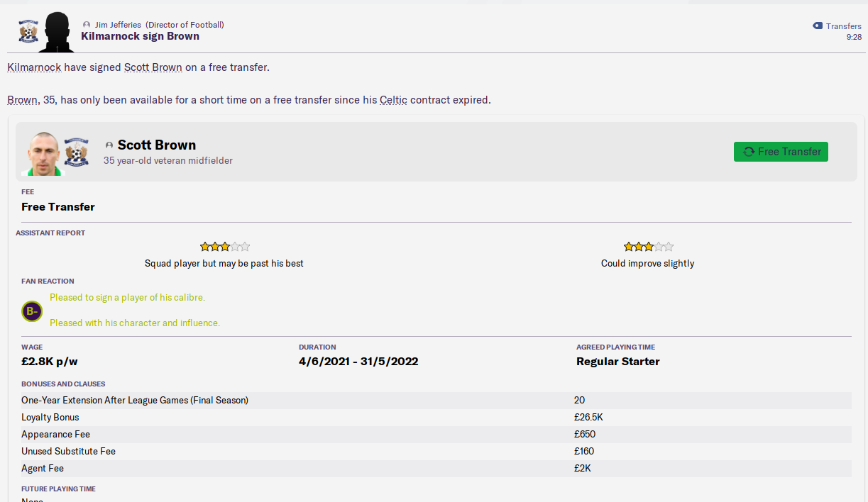Viewport: 868px width, 502px height.
Task: Click the Jim Jefferies silhouette portrait
Action: (x=56, y=32)
